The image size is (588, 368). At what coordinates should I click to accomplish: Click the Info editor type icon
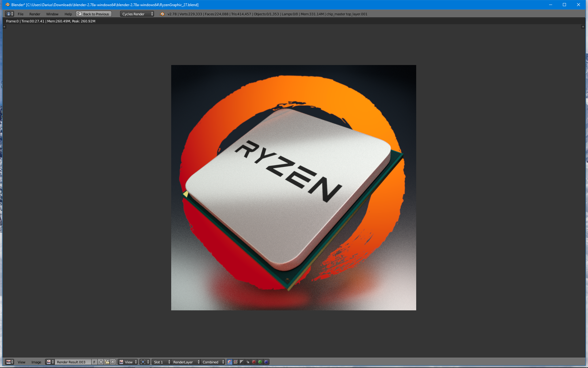coord(9,14)
